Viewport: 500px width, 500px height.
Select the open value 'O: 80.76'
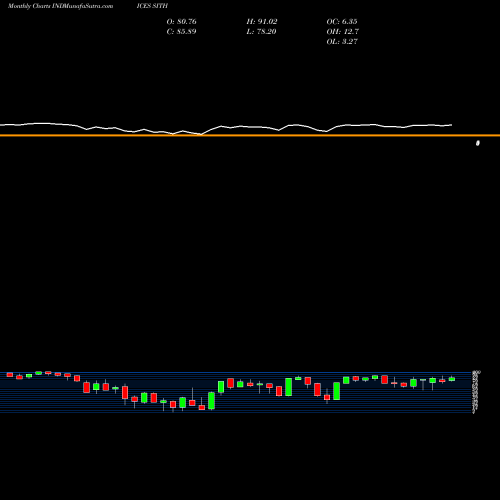pyautogui.click(x=182, y=22)
